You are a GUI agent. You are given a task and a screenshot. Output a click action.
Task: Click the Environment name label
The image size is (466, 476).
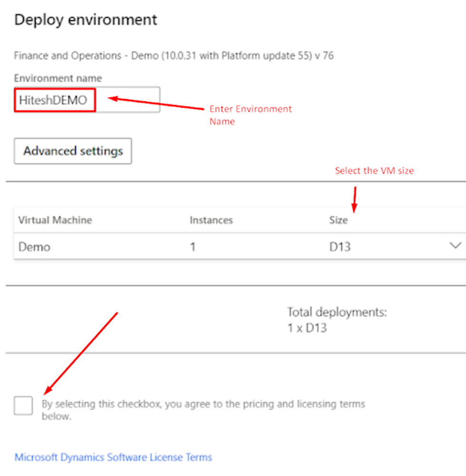click(x=58, y=79)
